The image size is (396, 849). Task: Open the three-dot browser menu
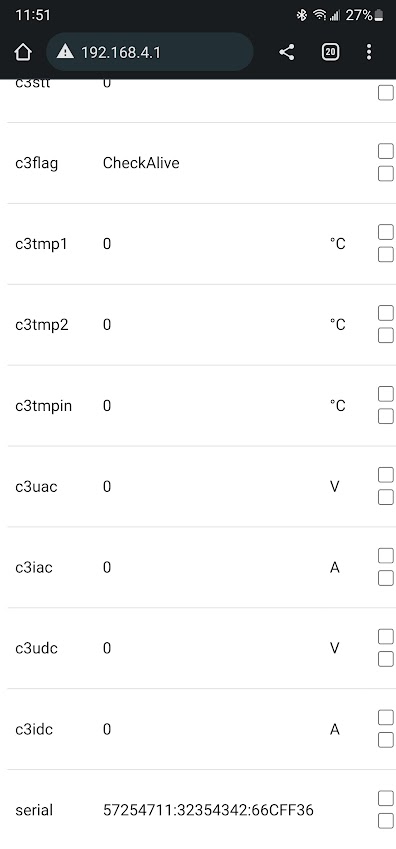coord(369,52)
